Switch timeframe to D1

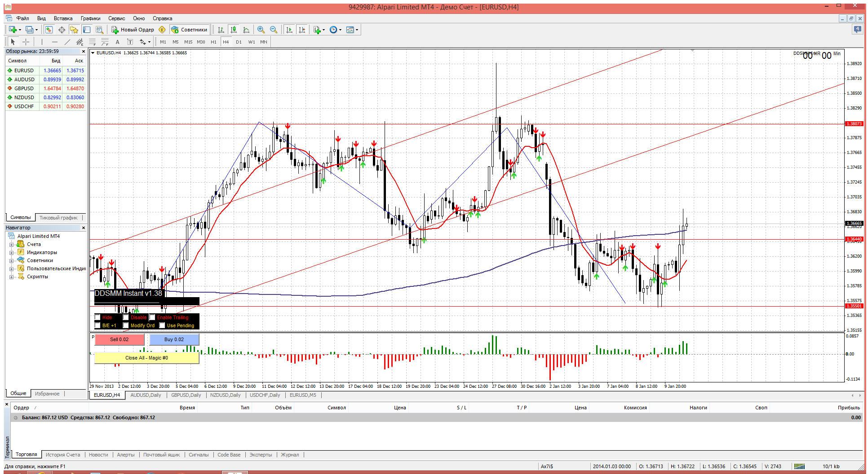239,42
